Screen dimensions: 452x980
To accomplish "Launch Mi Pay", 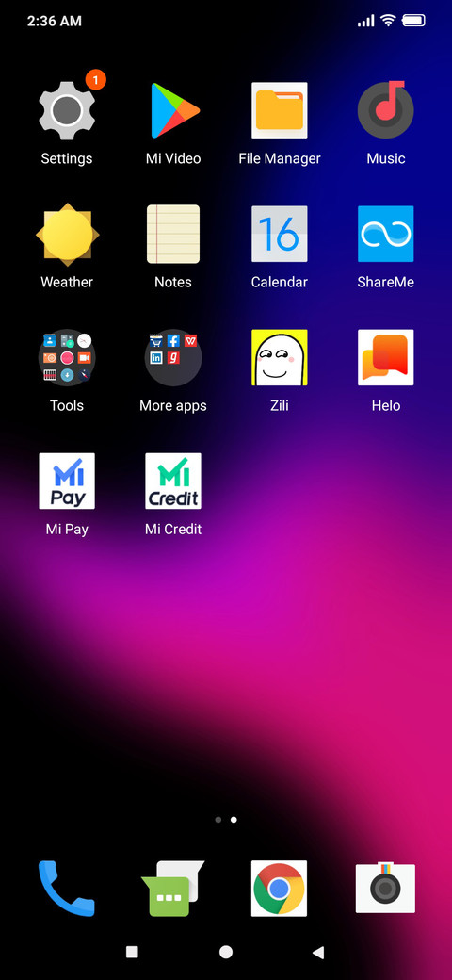I will tap(67, 481).
